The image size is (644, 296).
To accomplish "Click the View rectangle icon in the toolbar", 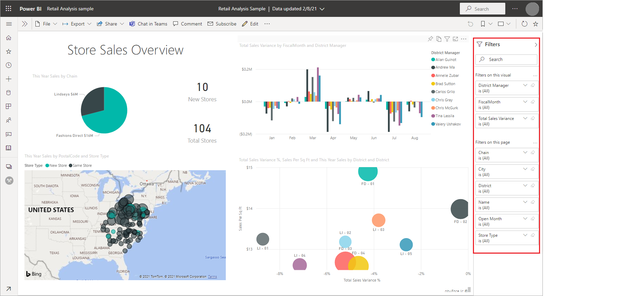I will coord(501,24).
